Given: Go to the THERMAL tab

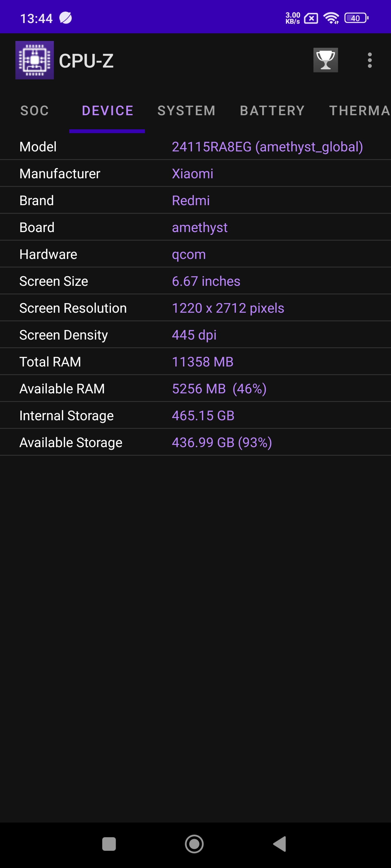Looking at the screenshot, I should pyautogui.click(x=359, y=110).
